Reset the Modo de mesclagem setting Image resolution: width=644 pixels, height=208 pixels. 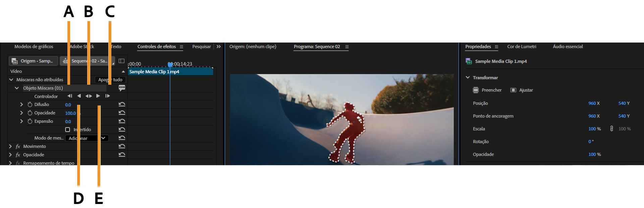click(122, 138)
